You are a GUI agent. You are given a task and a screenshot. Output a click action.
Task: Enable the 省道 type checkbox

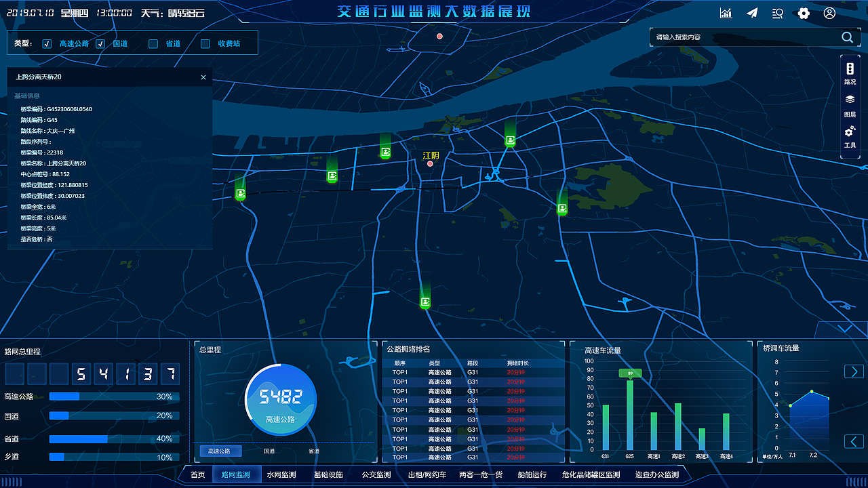point(153,43)
